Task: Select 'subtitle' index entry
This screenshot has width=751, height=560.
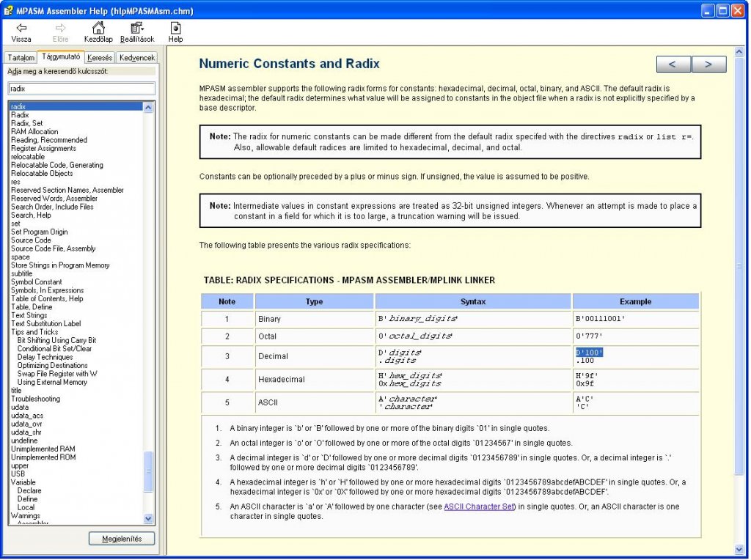Action: click(21, 274)
